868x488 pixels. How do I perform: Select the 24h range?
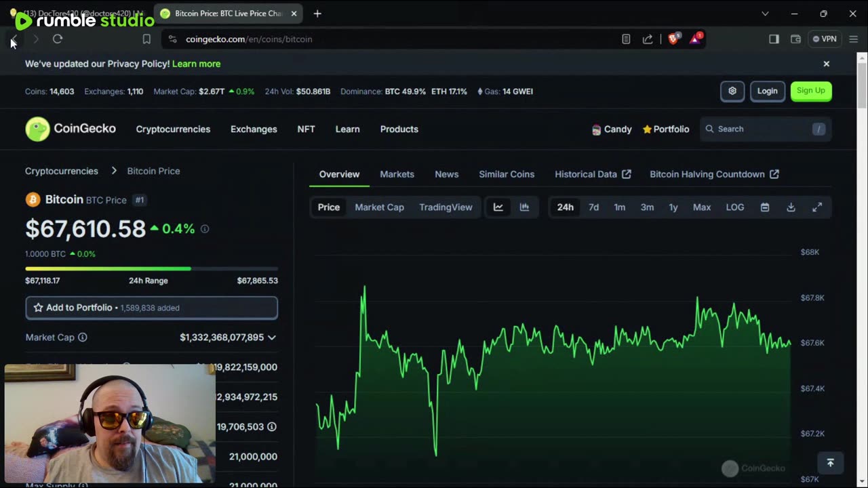tap(565, 207)
